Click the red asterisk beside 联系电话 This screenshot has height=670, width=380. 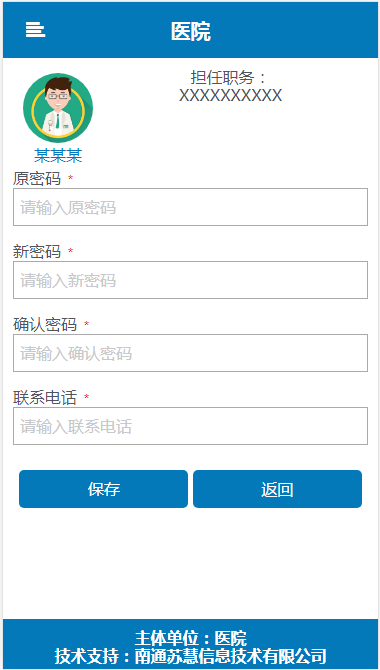[x=86, y=397]
